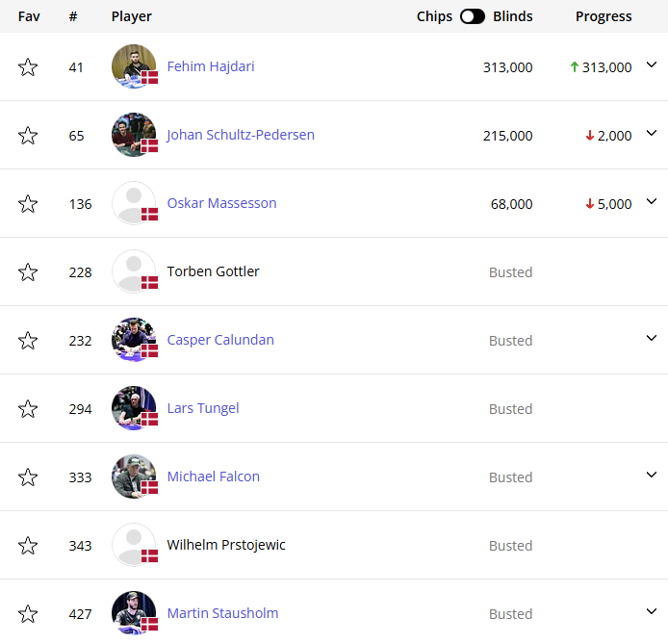Favorite Lars Tungel using the star
This screenshot has width=668, height=644.
coord(28,409)
